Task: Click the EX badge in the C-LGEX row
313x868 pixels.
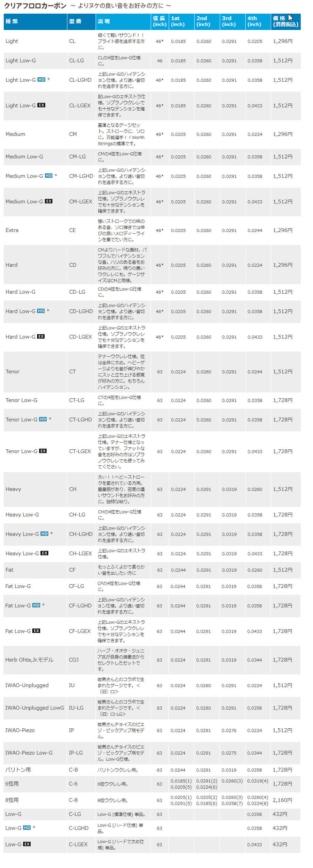Action: pyautogui.click(x=27, y=844)
